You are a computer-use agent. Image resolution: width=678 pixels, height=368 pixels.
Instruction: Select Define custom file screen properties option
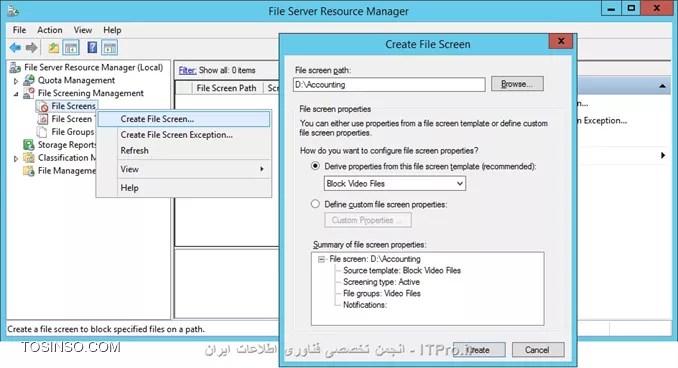click(315, 204)
